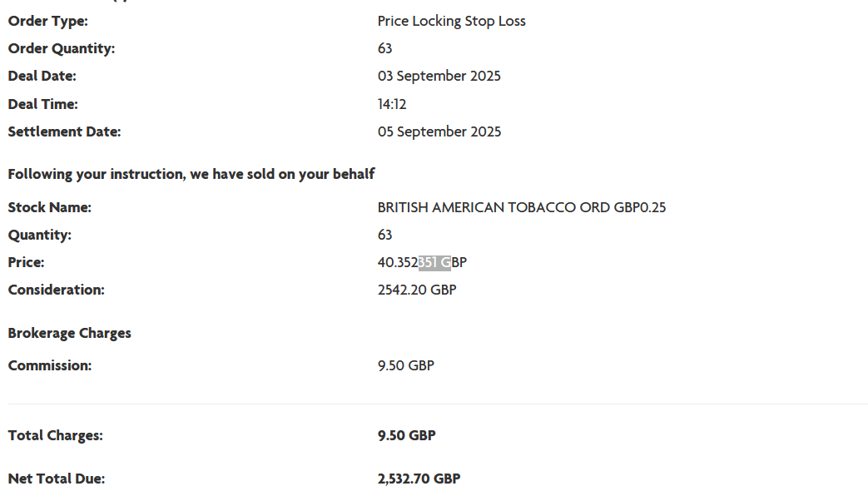This screenshot has height=501, width=868.
Task: Select the "Price Locking Stop Loss" text
Action: tap(451, 21)
